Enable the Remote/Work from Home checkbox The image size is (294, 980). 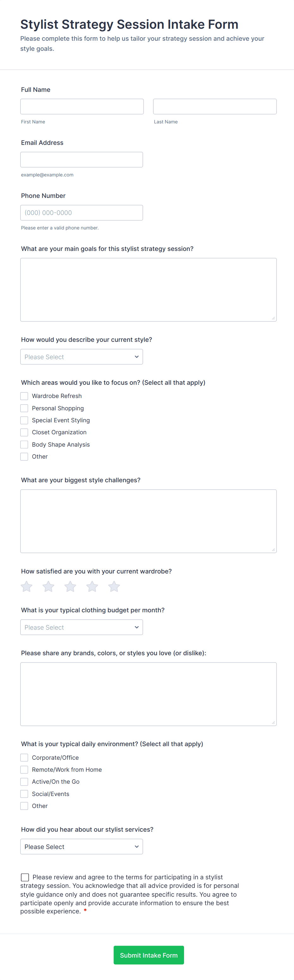pos(24,769)
